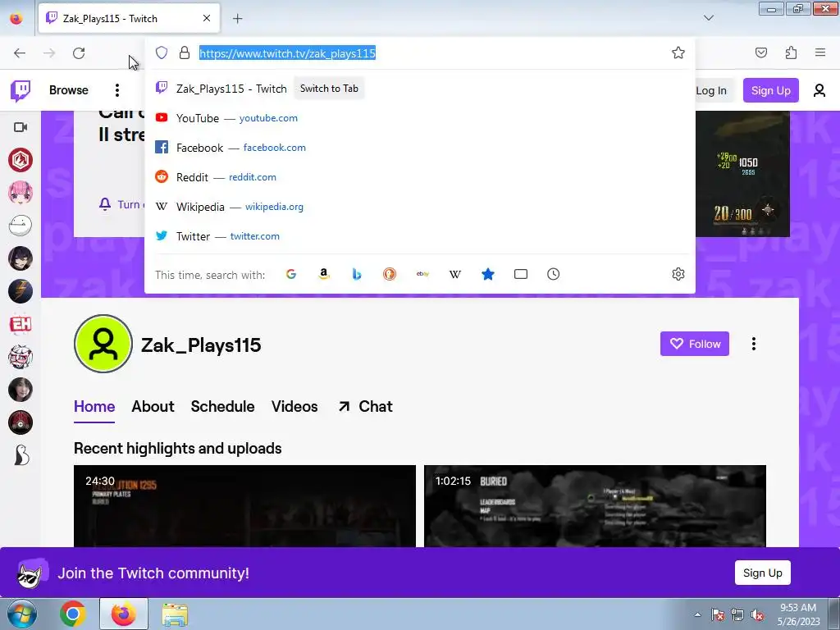Search history using the clock icon
Viewport: 840px width, 630px height.
[554, 274]
